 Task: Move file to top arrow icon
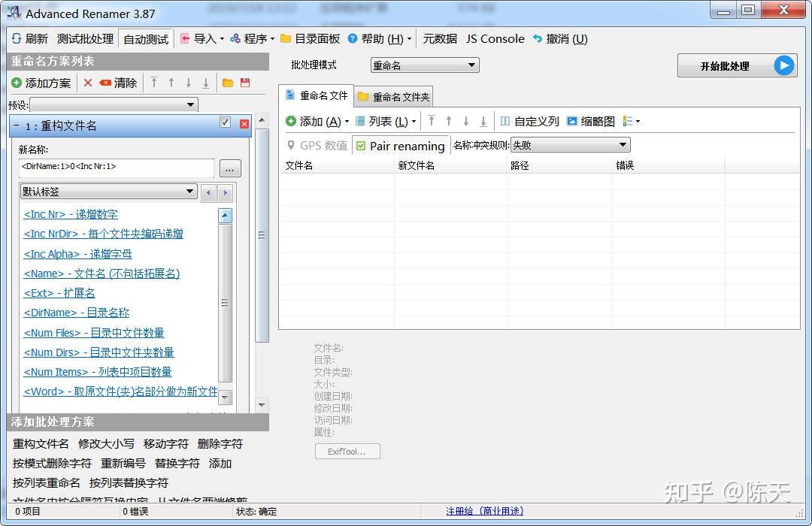click(432, 121)
